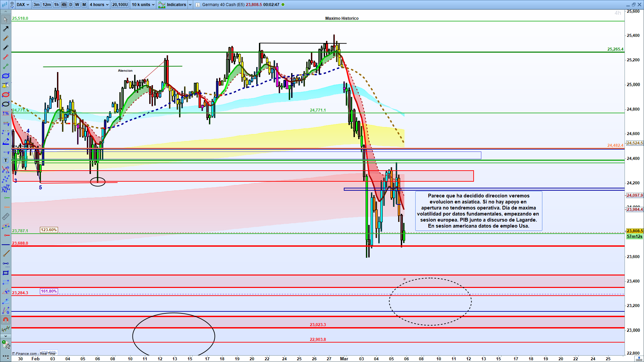
Task: Pick the ruler measurement tool
Action: pyautogui.click(x=5, y=217)
